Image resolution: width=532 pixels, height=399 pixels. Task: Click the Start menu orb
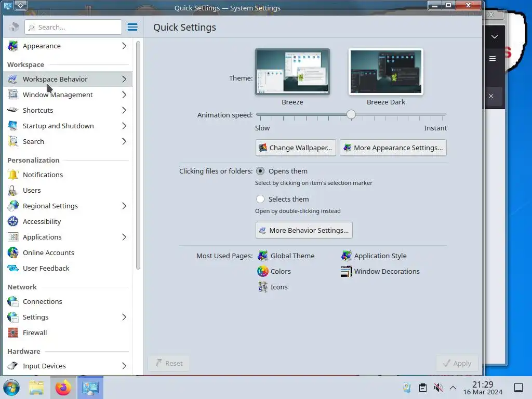pos(11,388)
